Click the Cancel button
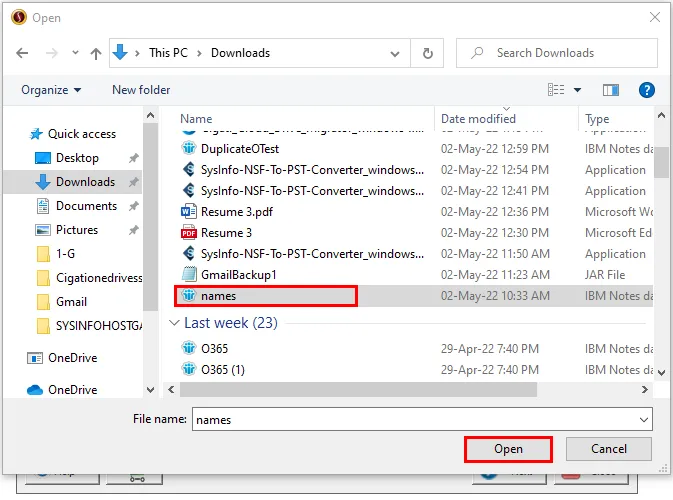 [609, 449]
